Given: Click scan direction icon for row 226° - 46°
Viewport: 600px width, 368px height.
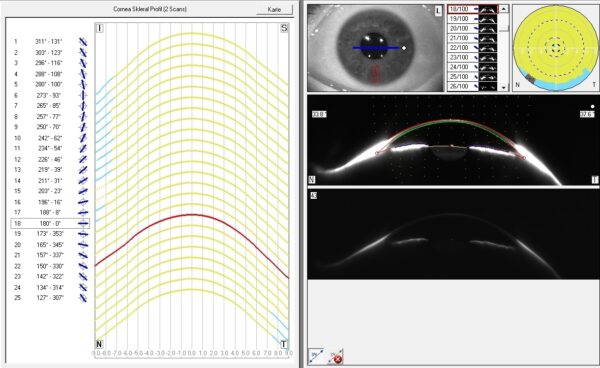Looking at the screenshot, I should 83,159.
